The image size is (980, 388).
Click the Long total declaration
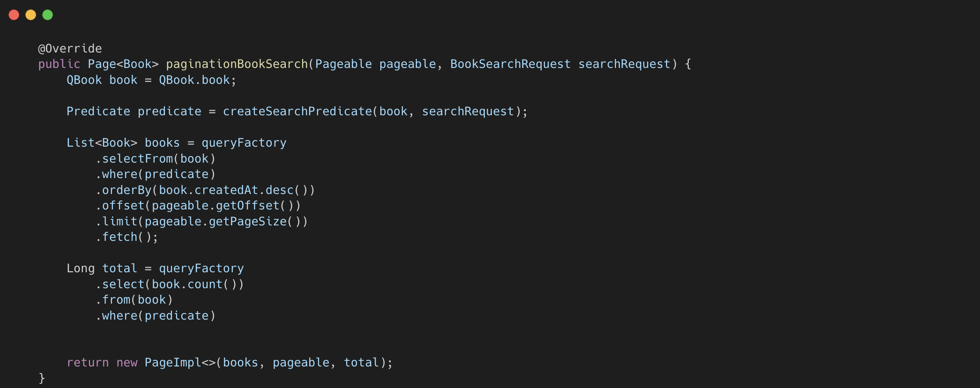[102, 269]
